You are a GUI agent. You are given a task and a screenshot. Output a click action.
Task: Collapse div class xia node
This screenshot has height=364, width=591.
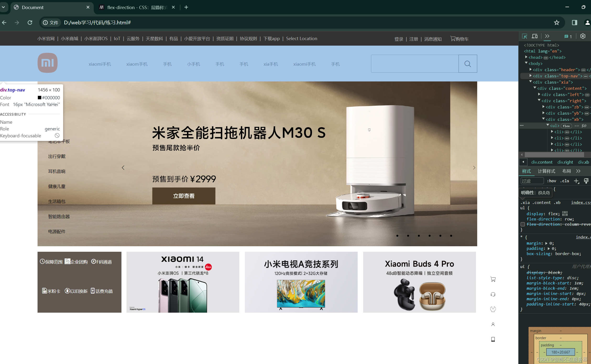pos(530,82)
